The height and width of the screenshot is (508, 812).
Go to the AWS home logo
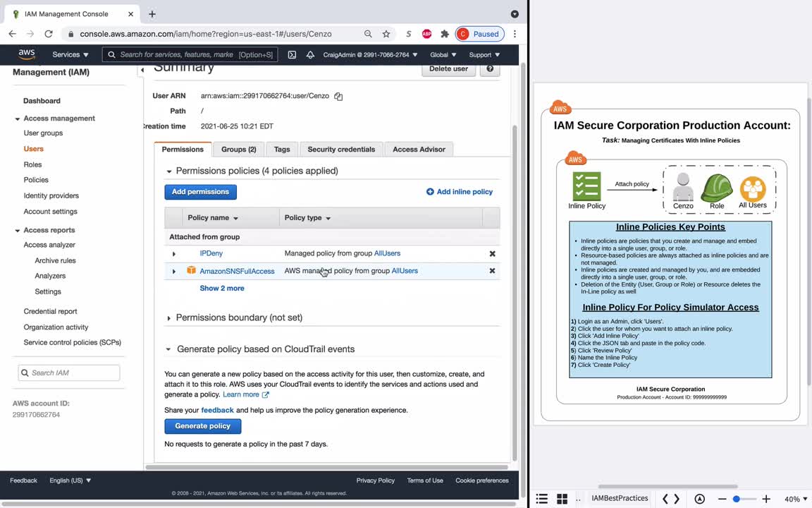[x=26, y=54]
